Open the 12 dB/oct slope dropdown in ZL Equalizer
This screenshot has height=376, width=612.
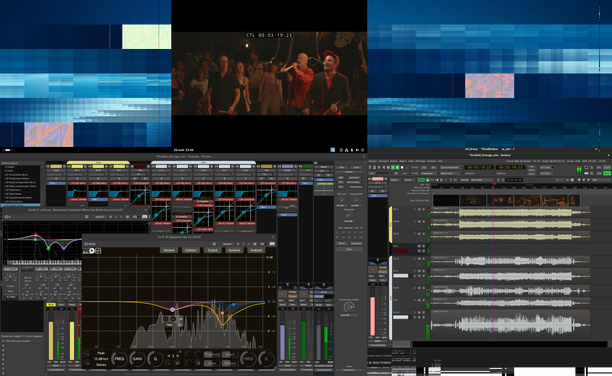tap(101, 359)
